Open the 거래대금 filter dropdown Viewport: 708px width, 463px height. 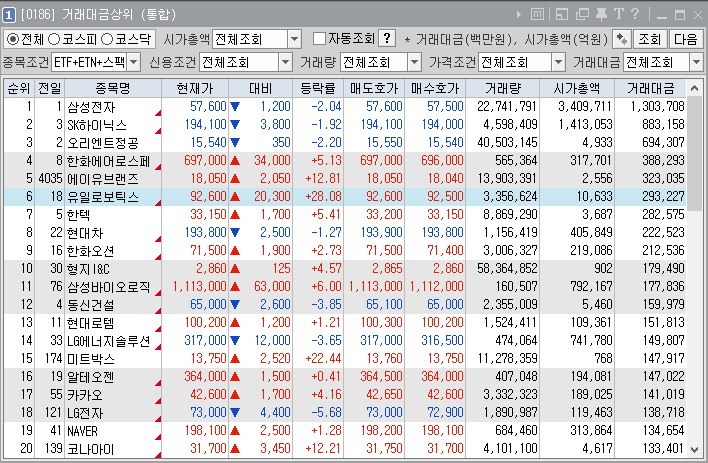tap(696, 62)
